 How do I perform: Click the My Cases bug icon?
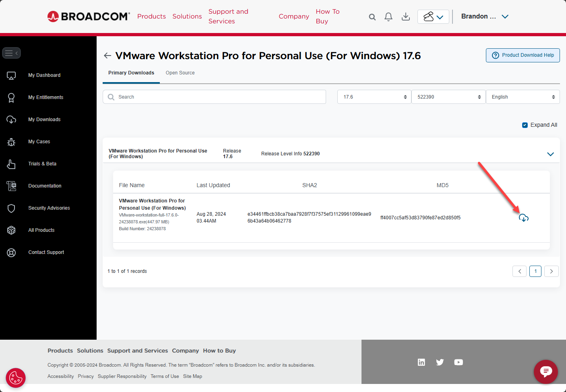click(11, 142)
